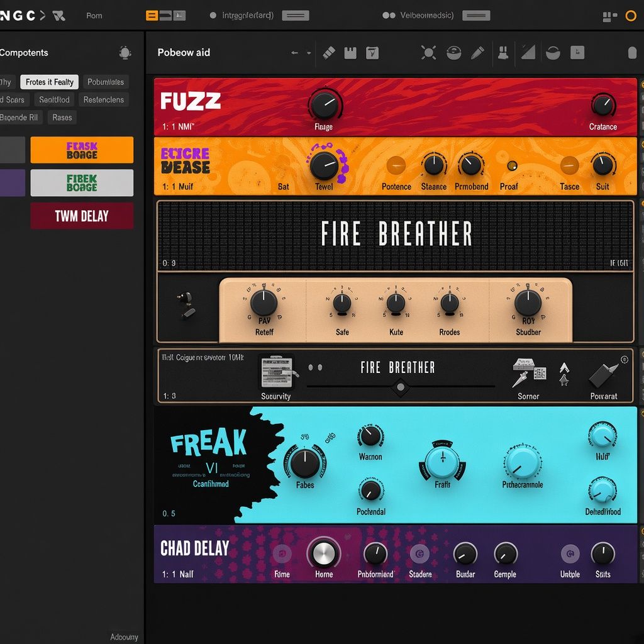The width and height of the screenshot is (644, 644).
Task: Click the Sorner microphone icon
Action: [x=529, y=373]
